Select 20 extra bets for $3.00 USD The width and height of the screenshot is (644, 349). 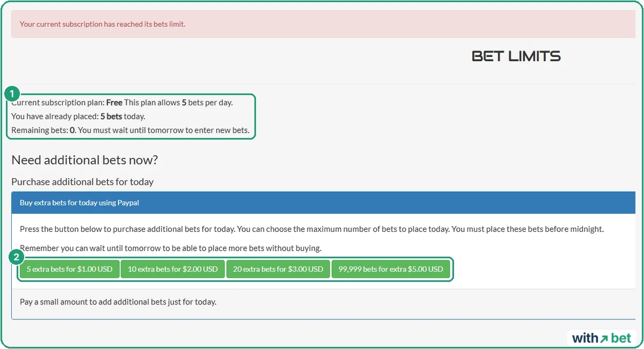coord(278,269)
